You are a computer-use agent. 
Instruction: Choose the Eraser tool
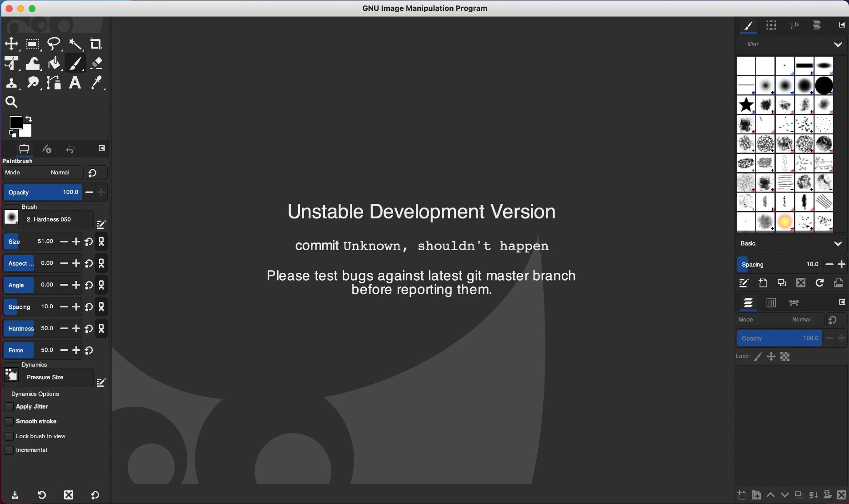[96, 64]
